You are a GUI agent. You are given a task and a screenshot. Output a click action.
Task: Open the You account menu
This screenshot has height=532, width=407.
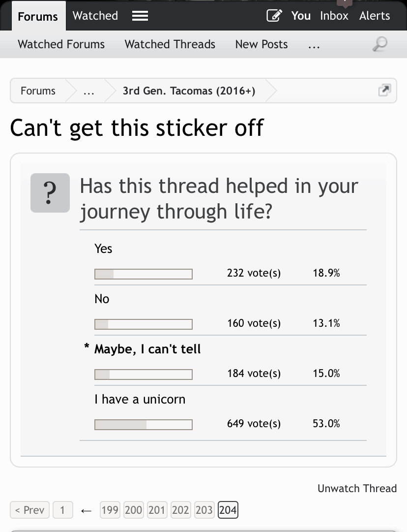pos(301,16)
